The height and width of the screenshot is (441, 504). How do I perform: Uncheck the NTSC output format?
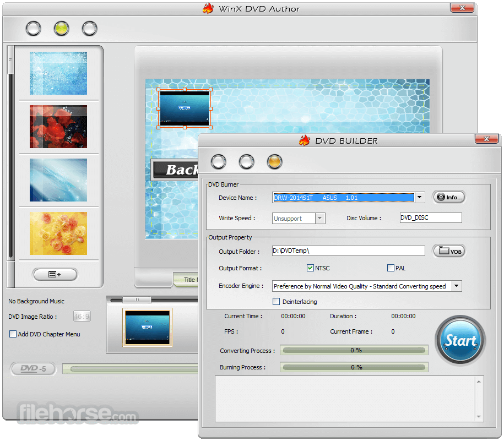(x=310, y=268)
